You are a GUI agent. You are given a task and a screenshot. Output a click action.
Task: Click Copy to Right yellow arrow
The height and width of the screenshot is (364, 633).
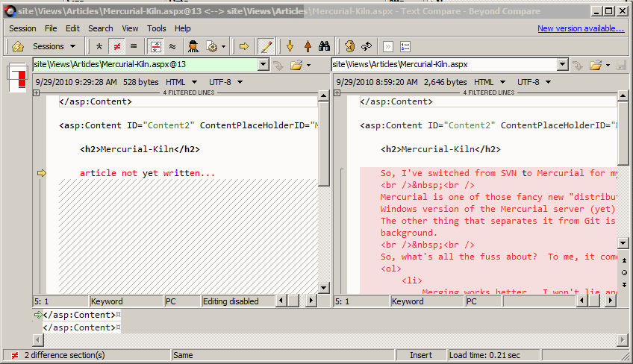244,46
